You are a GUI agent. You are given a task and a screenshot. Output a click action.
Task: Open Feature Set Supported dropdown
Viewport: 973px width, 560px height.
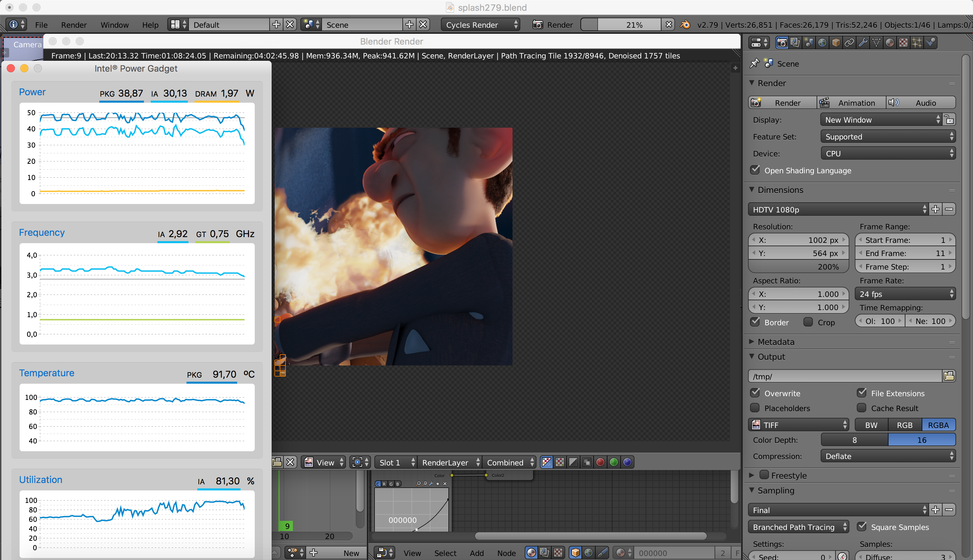(x=888, y=136)
